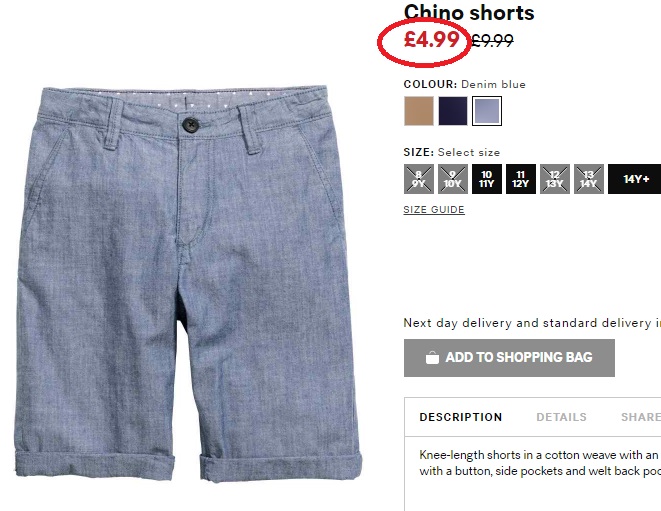Choose size 10-11Y
This screenshot has width=661, height=511.
click(x=487, y=179)
